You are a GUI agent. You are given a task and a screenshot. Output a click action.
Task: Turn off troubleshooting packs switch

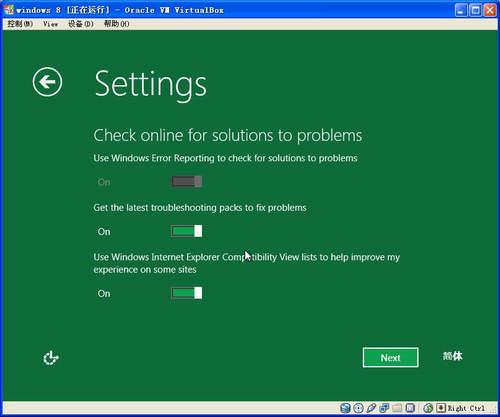[x=186, y=231]
